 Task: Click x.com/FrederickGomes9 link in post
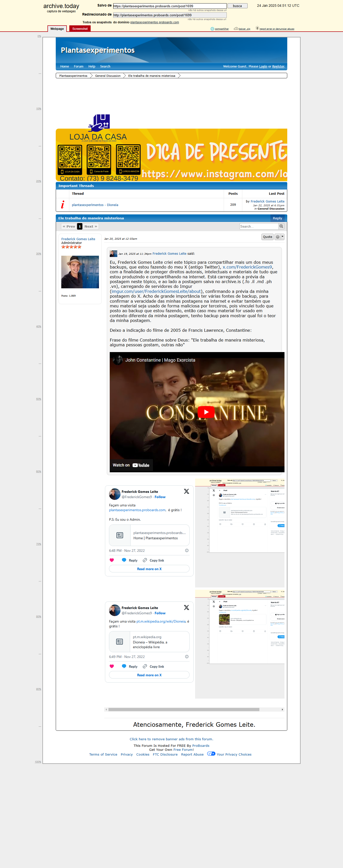click(x=247, y=267)
